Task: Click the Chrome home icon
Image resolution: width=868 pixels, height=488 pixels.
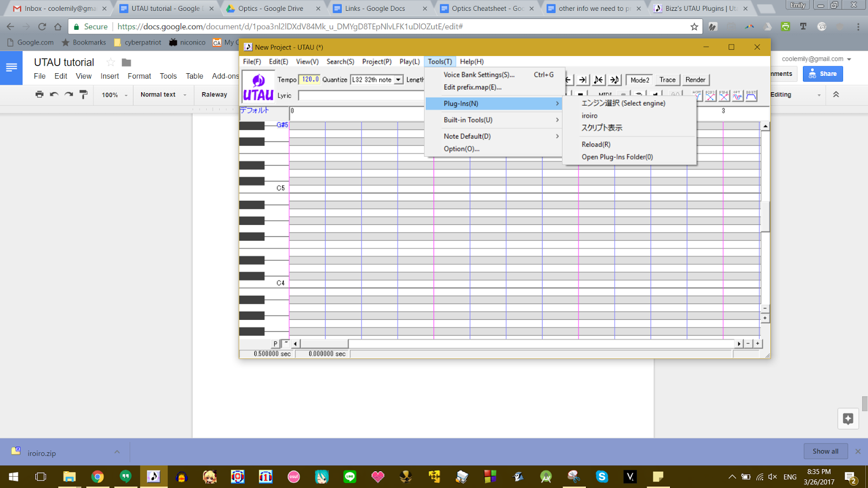Action: (58, 27)
